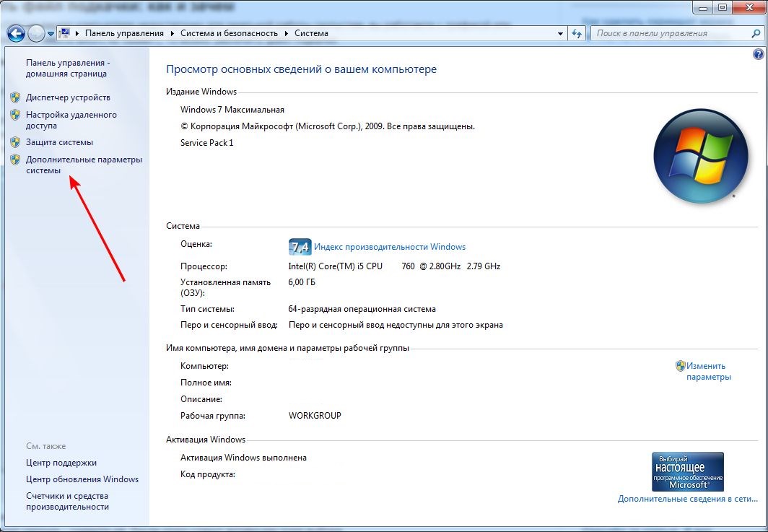Click the computer icon in the address bar

pos(64,32)
